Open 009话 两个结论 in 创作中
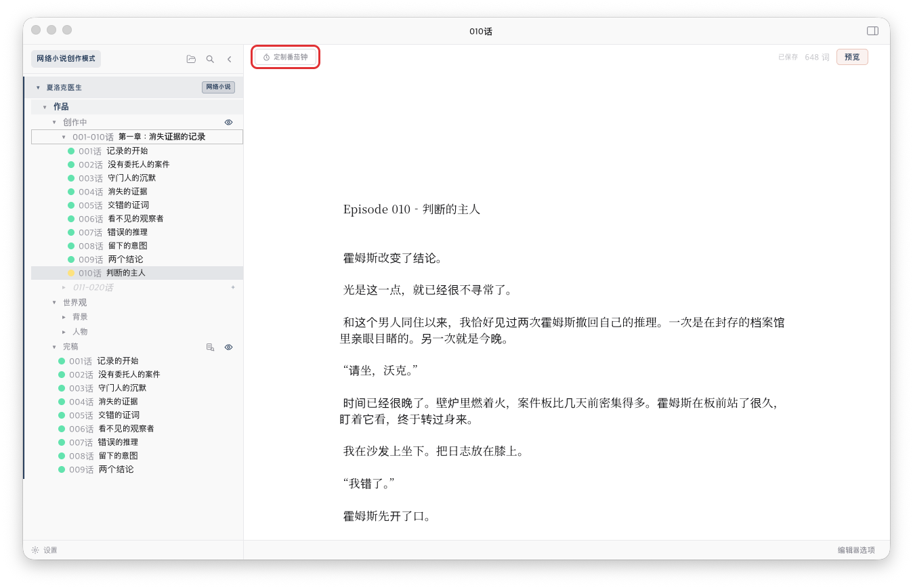 click(x=137, y=259)
